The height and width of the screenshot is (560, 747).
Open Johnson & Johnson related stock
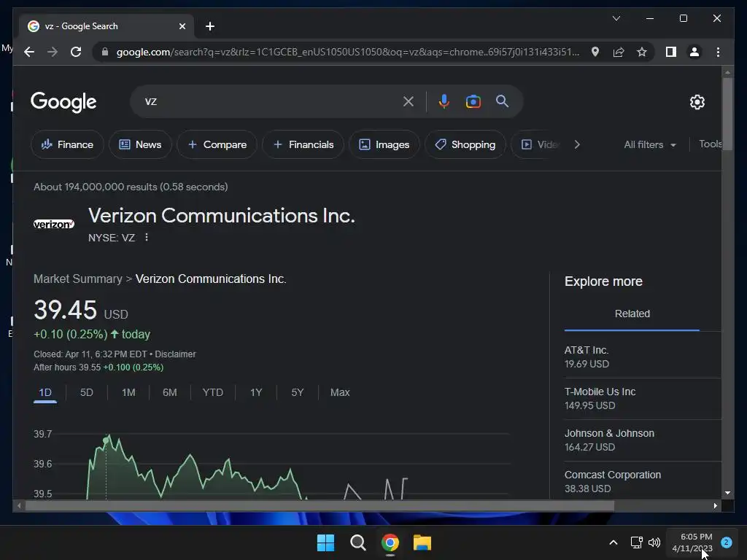642,440
